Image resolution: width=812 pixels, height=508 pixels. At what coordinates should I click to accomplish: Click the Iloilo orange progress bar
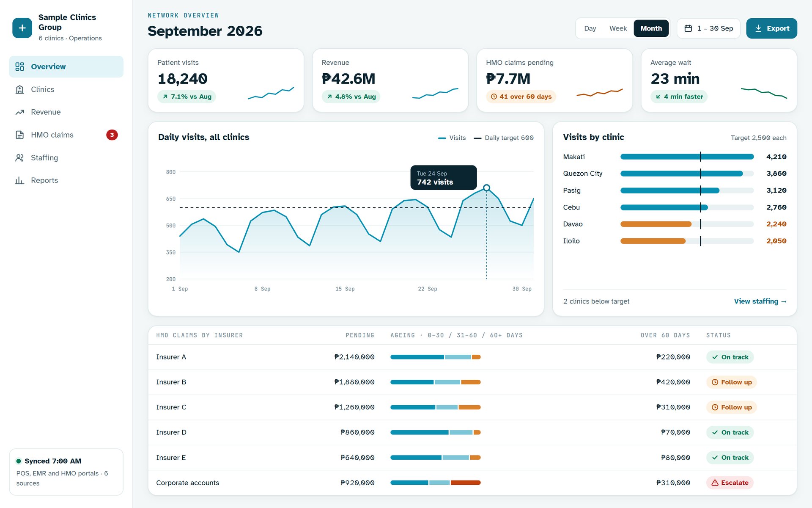pyautogui.click(x=653, y=241)
